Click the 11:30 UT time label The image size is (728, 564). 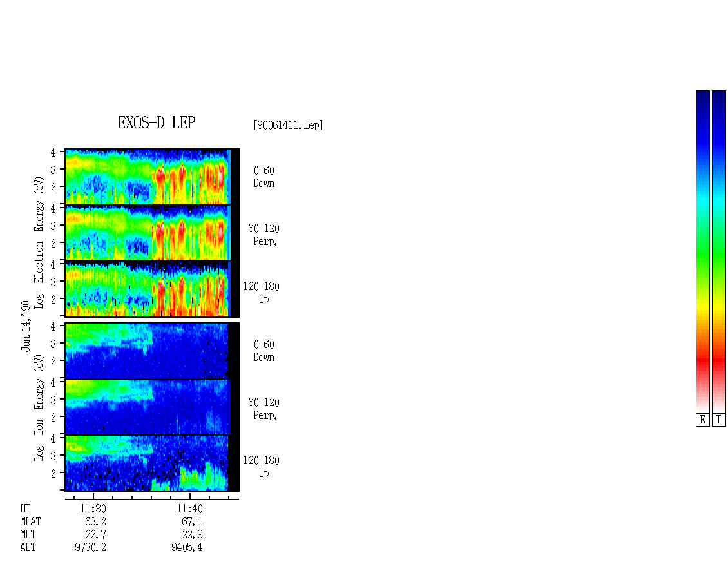click(93, 509)
